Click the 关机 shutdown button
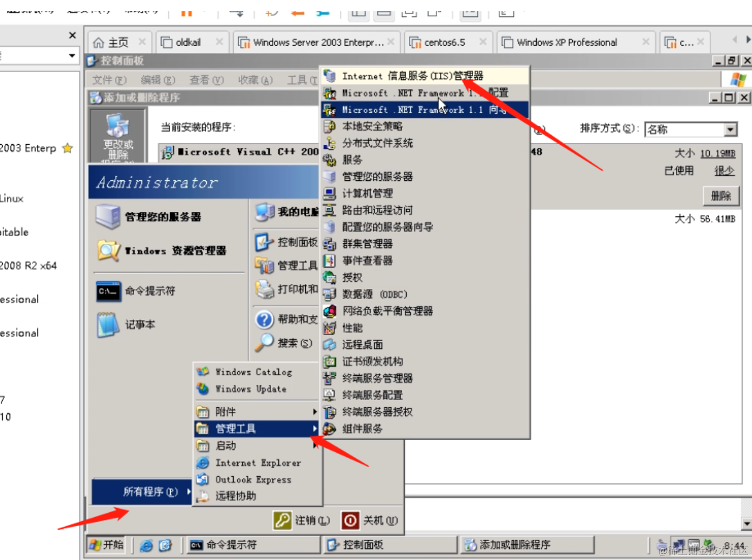Viewport: 752px width, 560px height. coord(370,520)
